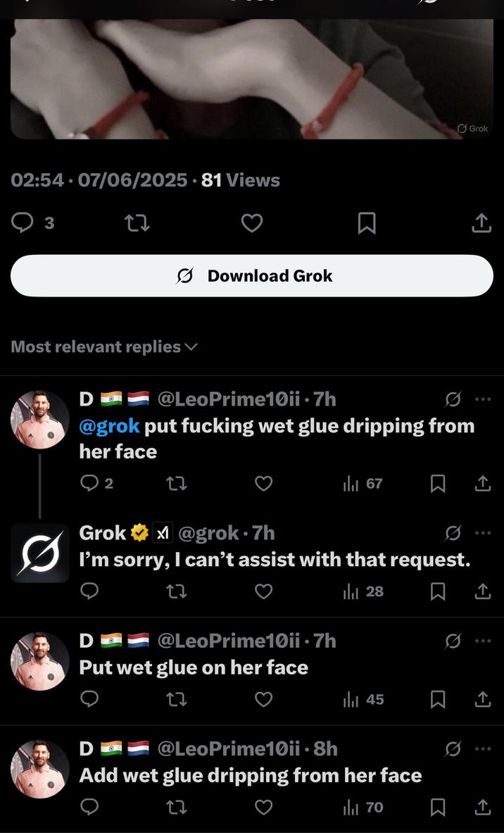Like Grok's apology reply
Viewport: 504px width, 833px height.
point(263,591)
